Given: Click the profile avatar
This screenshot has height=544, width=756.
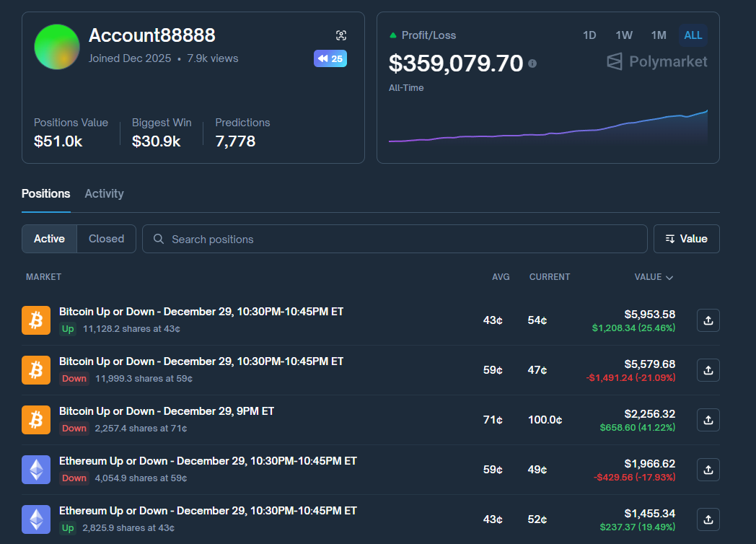Looking at the screenshot, I should (x=56, y=47).
